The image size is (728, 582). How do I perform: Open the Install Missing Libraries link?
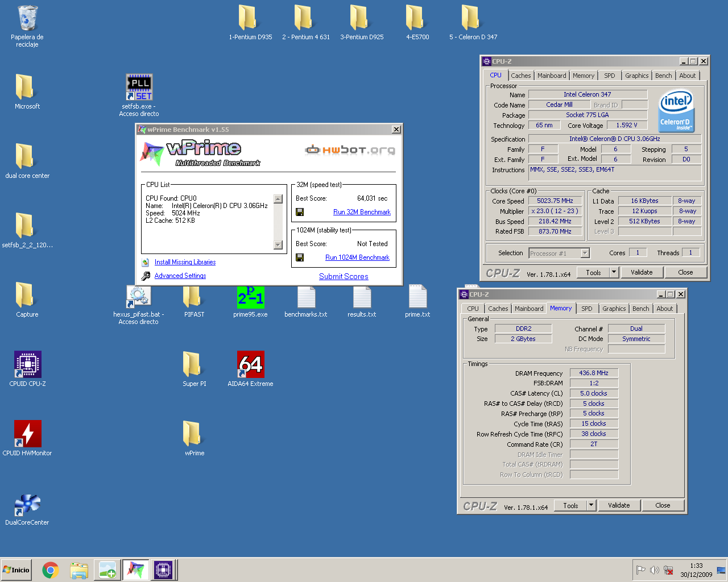coord(185,262)
